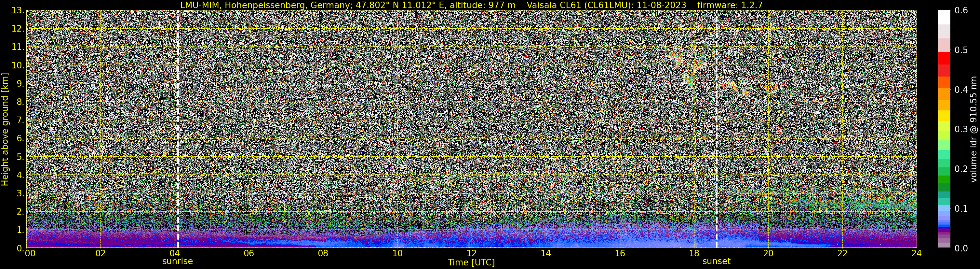Click the 'firmware: 1.2.7' text

coord(730,5)
